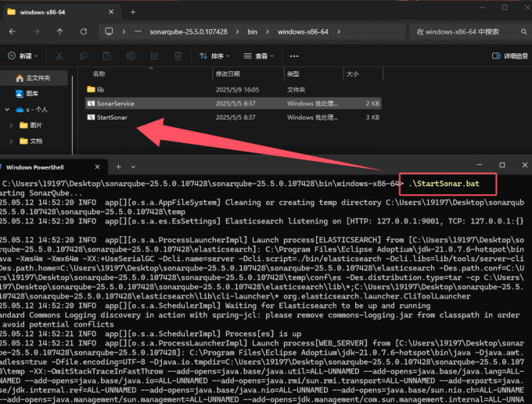Click the lib folder icon
532x404 pixels.
click(x=91, y=90)
